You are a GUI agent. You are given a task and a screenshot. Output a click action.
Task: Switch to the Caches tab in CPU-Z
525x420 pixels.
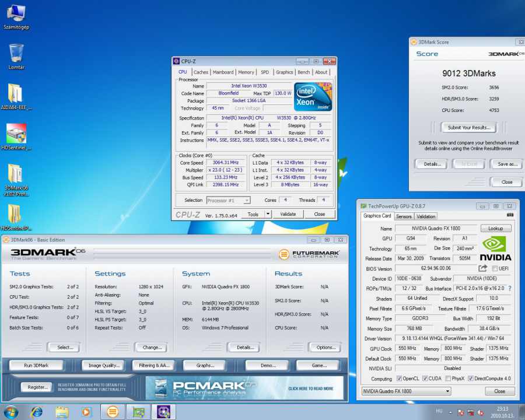point(201,72)
